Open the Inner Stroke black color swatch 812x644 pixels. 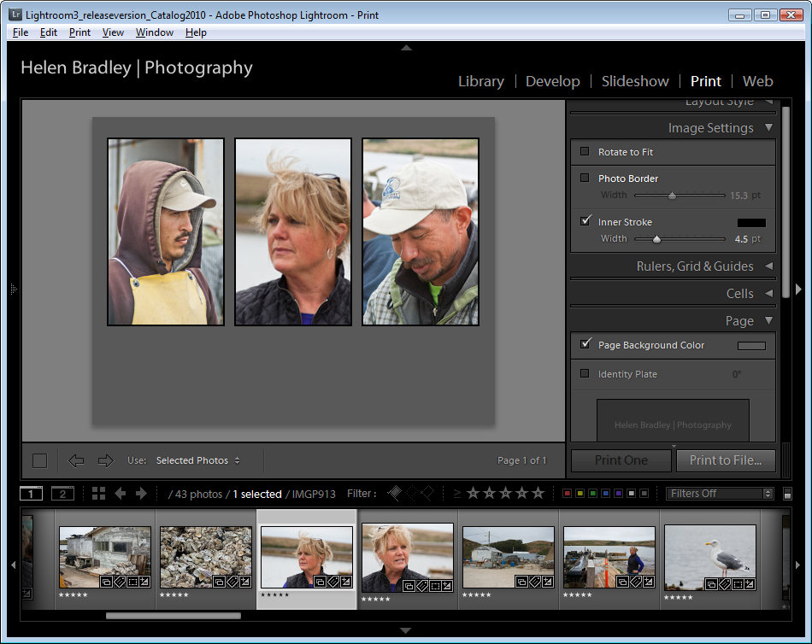click(x=751, y=222)
